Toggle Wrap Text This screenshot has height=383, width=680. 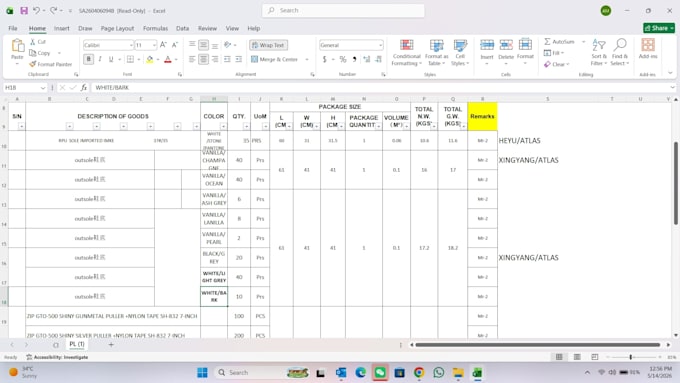pyautogui.click(x=268, y=45)
